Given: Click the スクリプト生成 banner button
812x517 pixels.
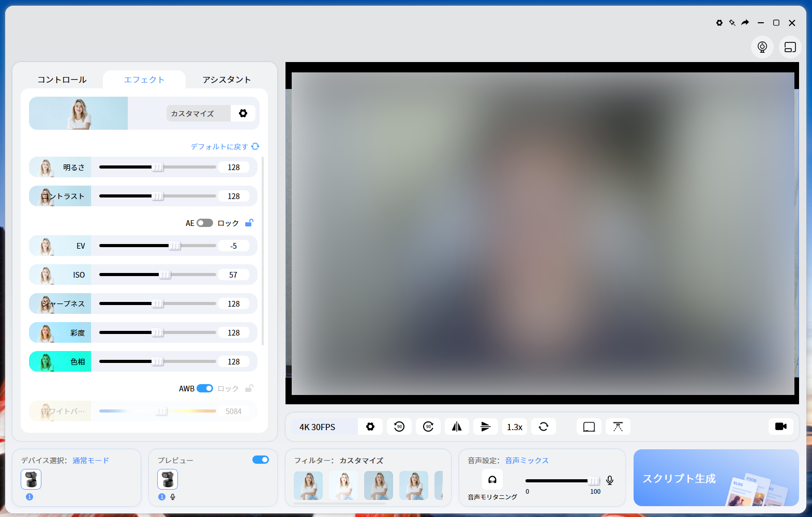Looking at the screenshot, I should [x=716, y=478].
